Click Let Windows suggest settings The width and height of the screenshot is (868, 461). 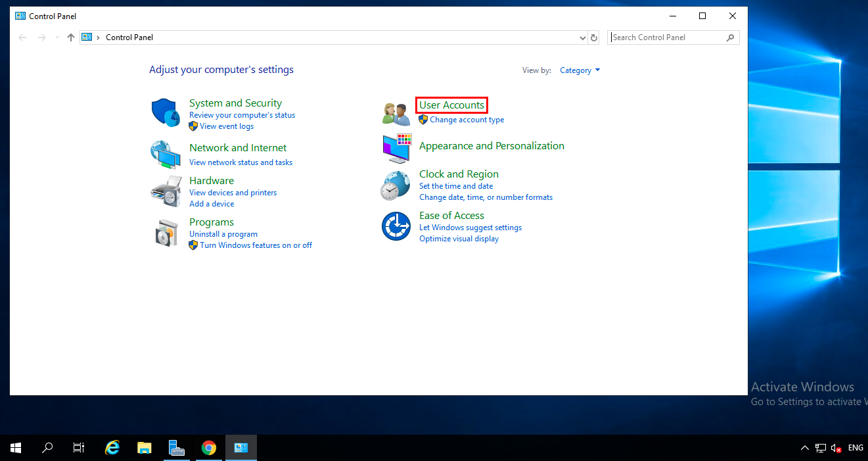[470, 228]
